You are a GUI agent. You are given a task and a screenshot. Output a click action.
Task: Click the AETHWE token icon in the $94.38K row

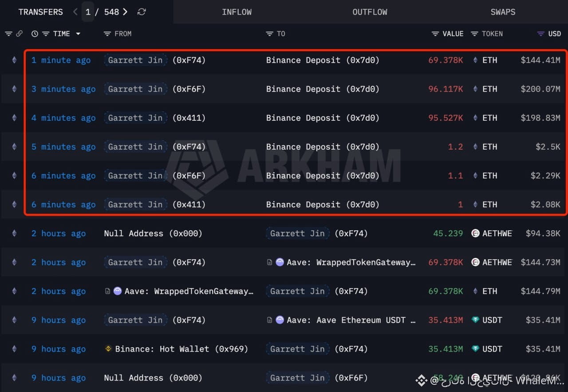click(475, 234)
